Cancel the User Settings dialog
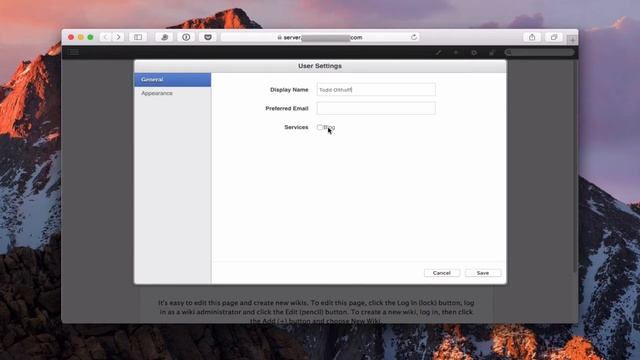This screenshot has height=360, width=640. tap(442, 273)
